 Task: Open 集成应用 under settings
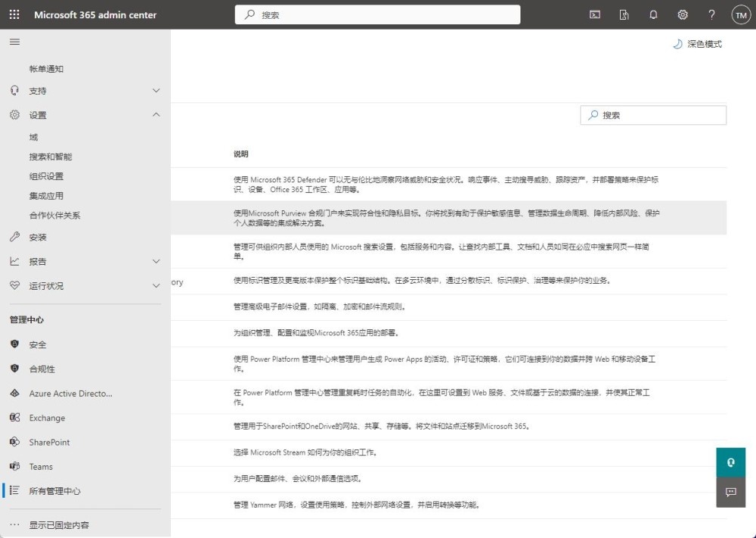46,196
